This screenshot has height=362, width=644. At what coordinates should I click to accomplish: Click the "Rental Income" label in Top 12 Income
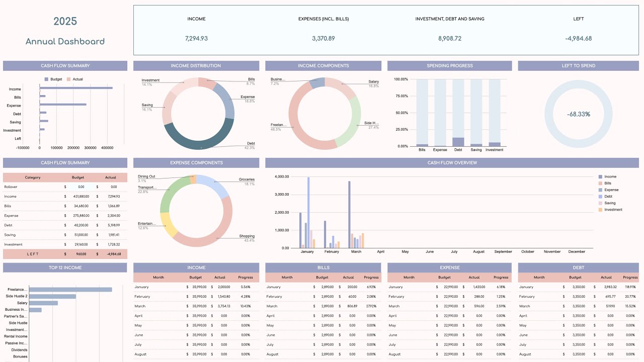[16, 336]
